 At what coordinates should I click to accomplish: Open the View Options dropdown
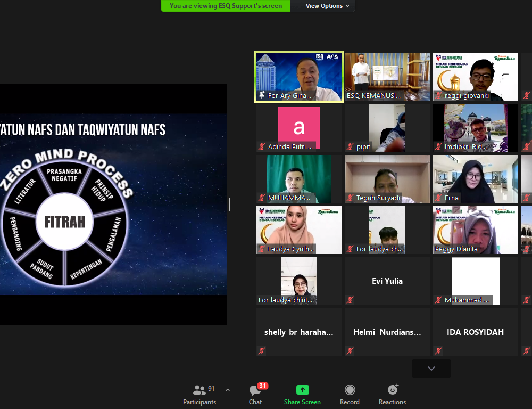pos(327,6)
